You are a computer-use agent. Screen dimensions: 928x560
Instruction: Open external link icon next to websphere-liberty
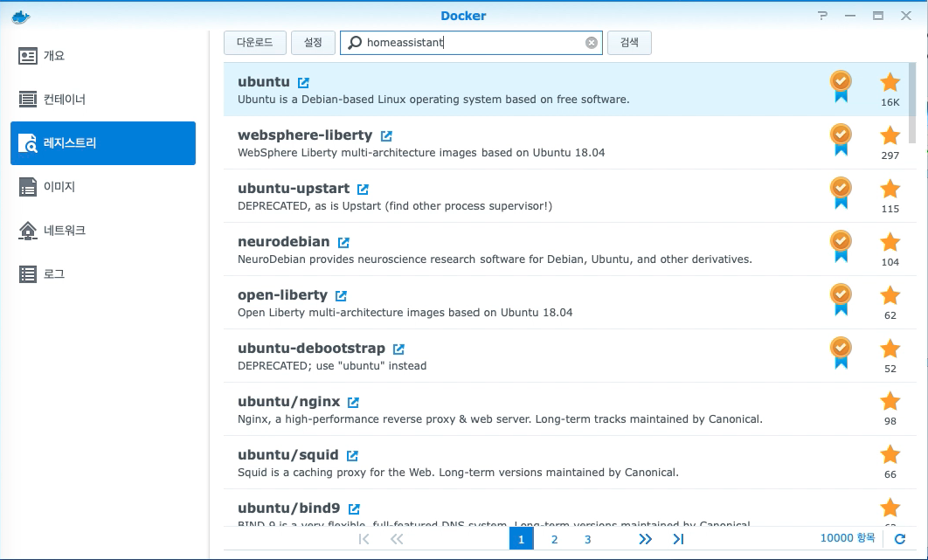pos(386,135)
